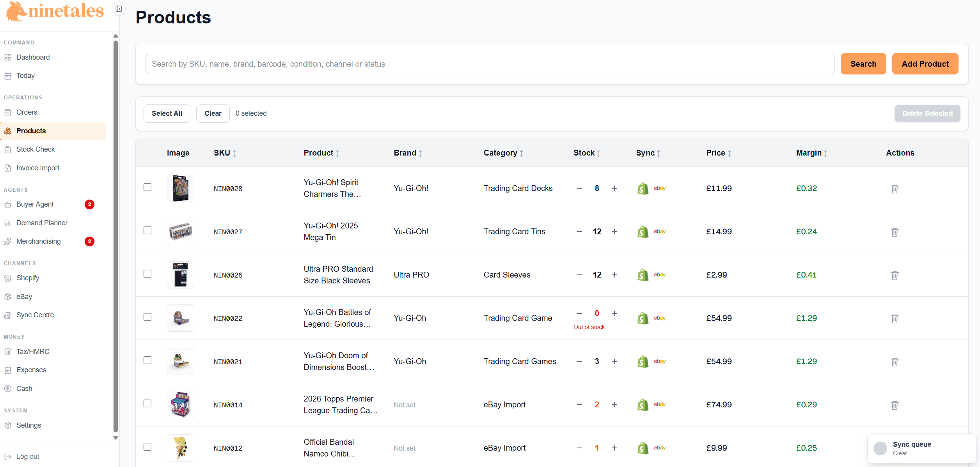Remove NIN0026 using its trash icon
This screenshot has width=980, height=467.
point(895,275)
